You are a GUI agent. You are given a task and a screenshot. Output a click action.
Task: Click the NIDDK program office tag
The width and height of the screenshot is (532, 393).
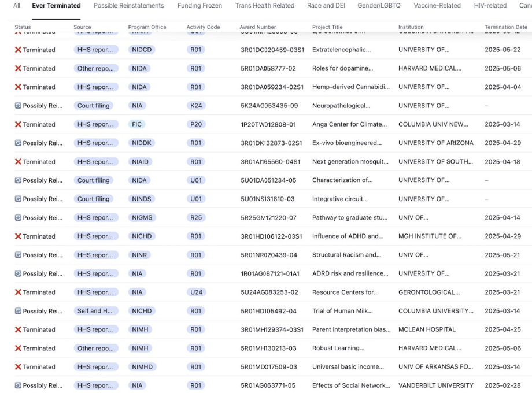[x=142, y=143]
